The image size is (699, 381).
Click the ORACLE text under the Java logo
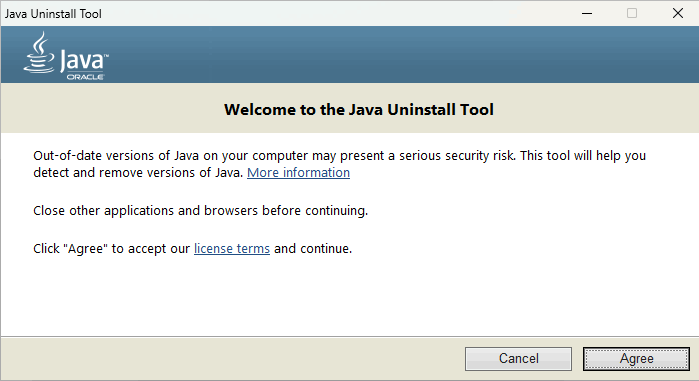[x=85, y=77]
